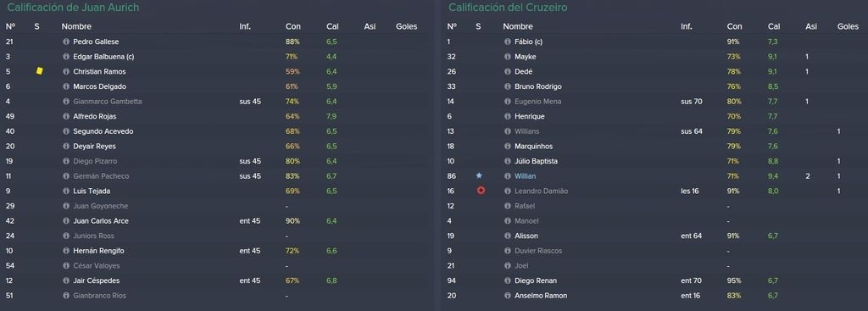The width and height of the screenshot is (868, 311).
Task: Click the star icon next to Willian
Action: [480, 175]
